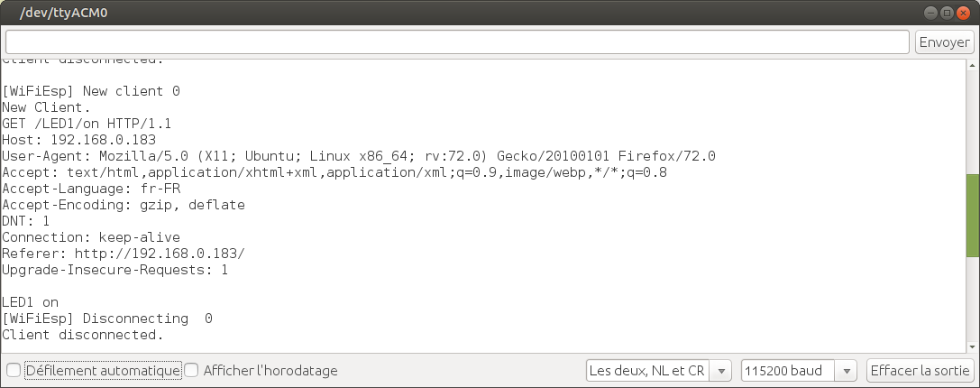The image size is (980, 388).
Task: Enable Défilement automatique checkbox
Action: pos(14,370)
